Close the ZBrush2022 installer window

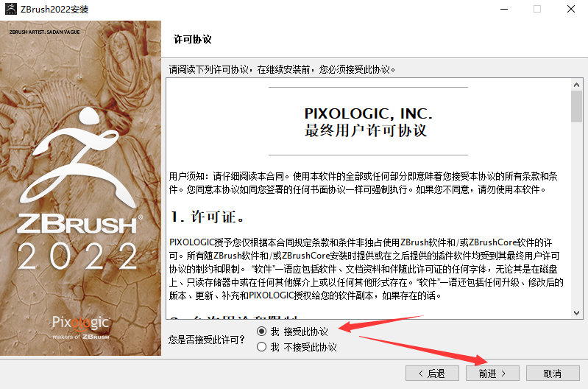point(571,9)
